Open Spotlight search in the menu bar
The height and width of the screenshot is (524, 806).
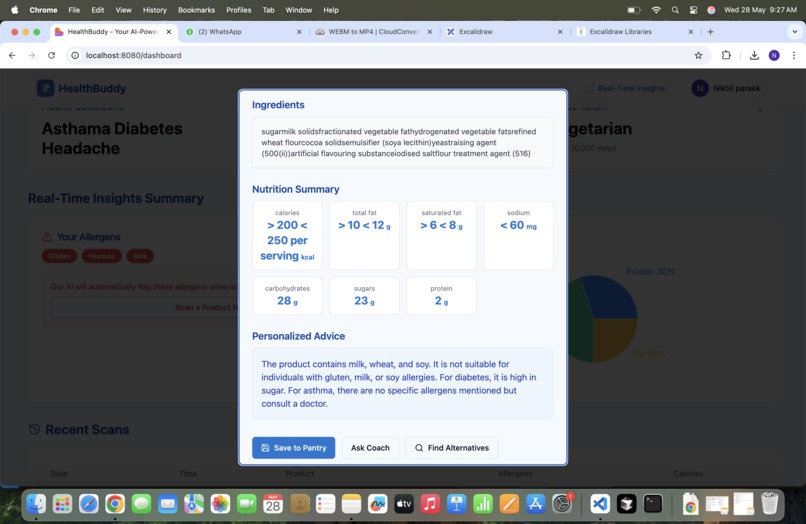675,10
